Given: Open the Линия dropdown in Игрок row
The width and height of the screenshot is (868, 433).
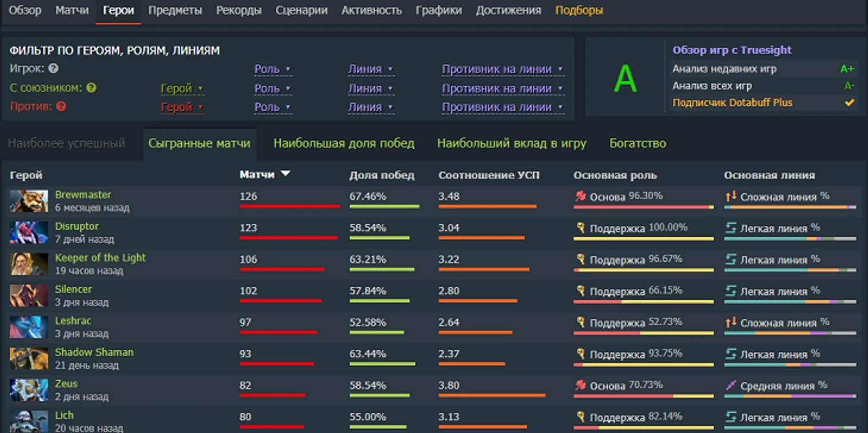Looking at the screenshot, I should tap(370, 69).
